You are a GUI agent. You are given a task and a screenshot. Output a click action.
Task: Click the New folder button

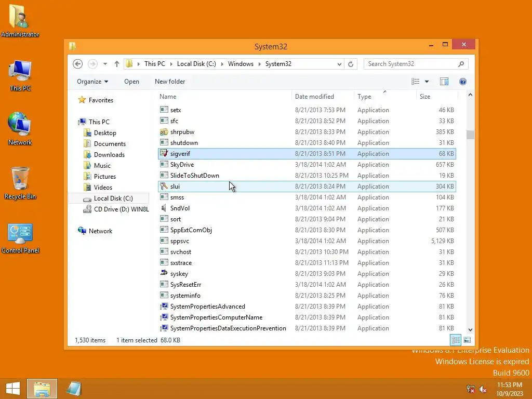pos(170,82)
